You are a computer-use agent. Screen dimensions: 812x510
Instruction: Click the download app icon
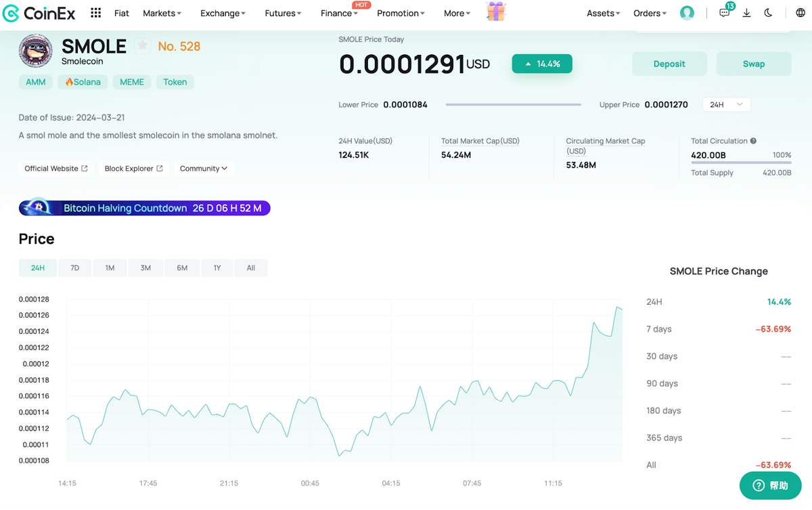tap(746, 13)
